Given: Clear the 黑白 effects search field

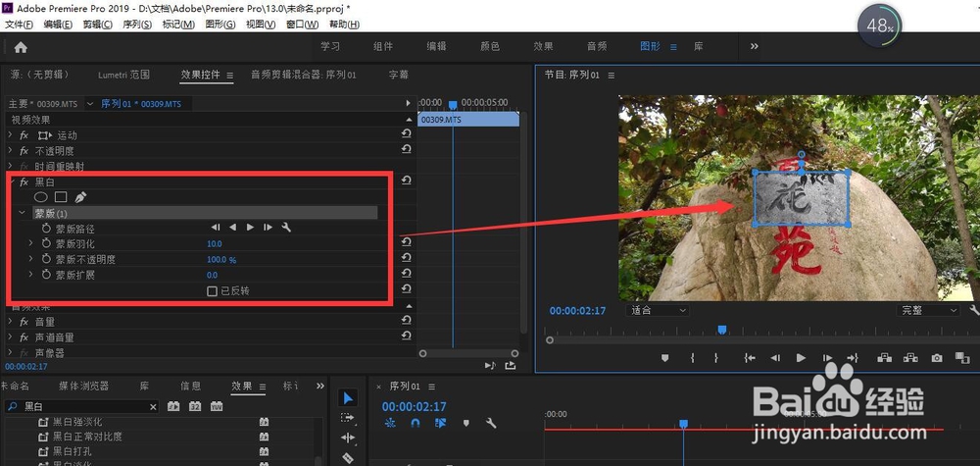Looking at the screenshot, I should [153, 407].
